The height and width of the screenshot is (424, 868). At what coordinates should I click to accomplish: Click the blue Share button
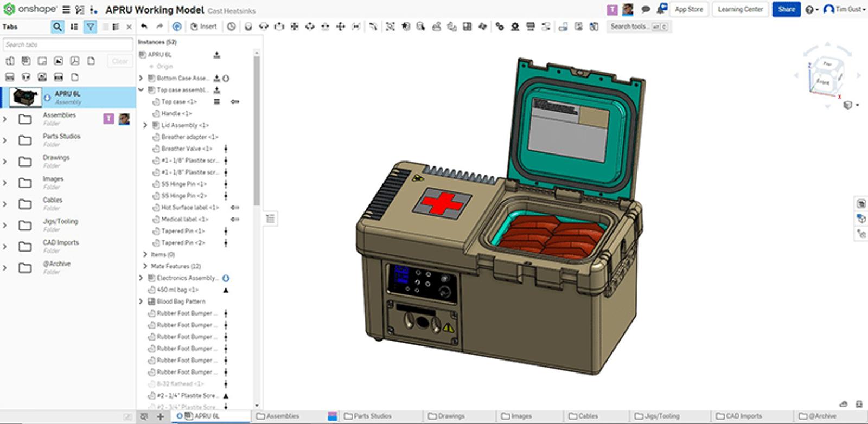(x=786, y=9)
